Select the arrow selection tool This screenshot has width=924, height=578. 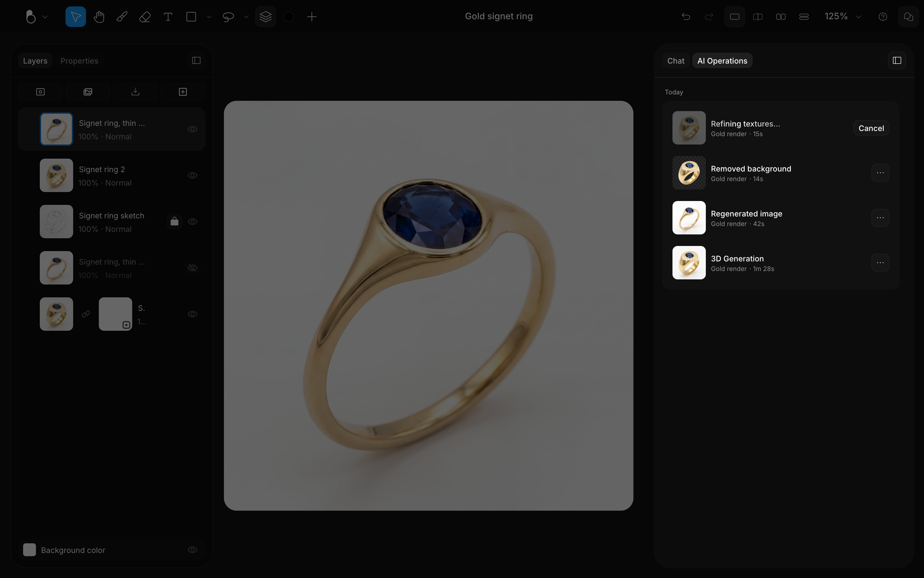tap(76, 16)
